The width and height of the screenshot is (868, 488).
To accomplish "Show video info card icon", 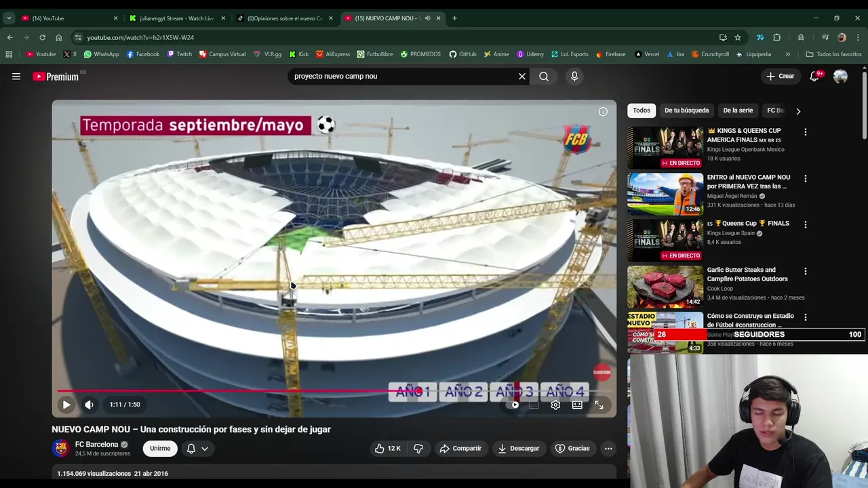I will tap(603, 112).
